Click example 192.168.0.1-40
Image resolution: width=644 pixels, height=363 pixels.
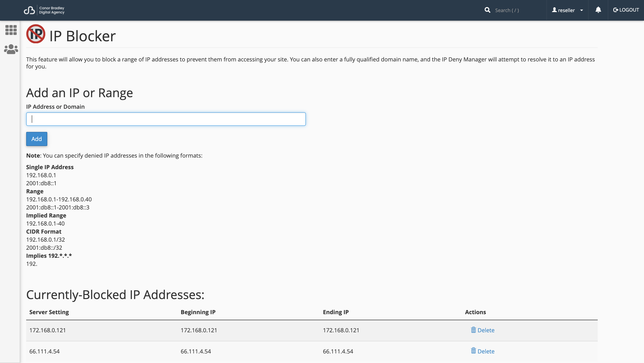coord(45,223)
